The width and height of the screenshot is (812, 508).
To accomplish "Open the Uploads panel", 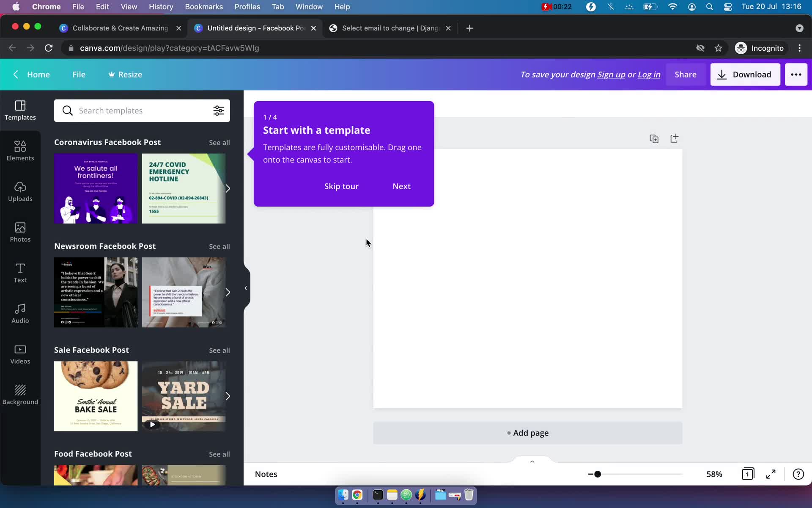I will coord(20,192).
